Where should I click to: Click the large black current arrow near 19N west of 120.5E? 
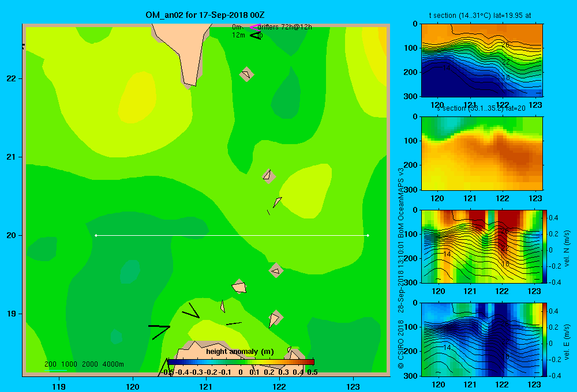point(160,331)
